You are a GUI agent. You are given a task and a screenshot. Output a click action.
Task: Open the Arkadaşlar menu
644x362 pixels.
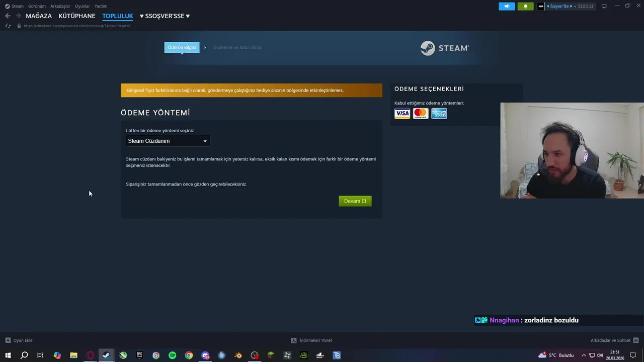60,6
